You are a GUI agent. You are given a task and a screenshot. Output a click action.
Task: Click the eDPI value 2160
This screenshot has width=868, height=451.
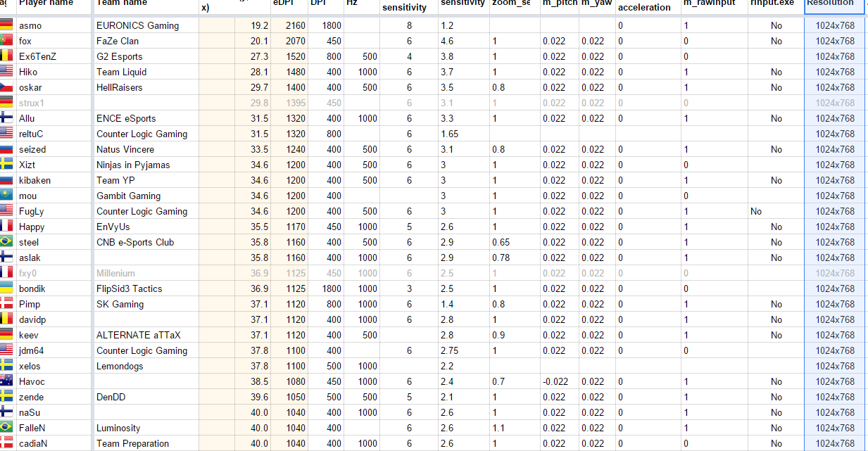point(296,25)
